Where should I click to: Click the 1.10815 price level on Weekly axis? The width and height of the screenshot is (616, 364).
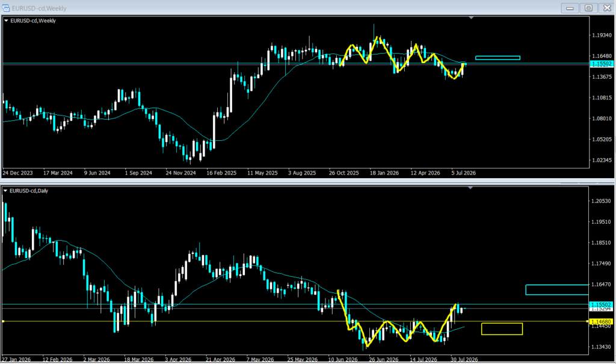click(602, 97)
